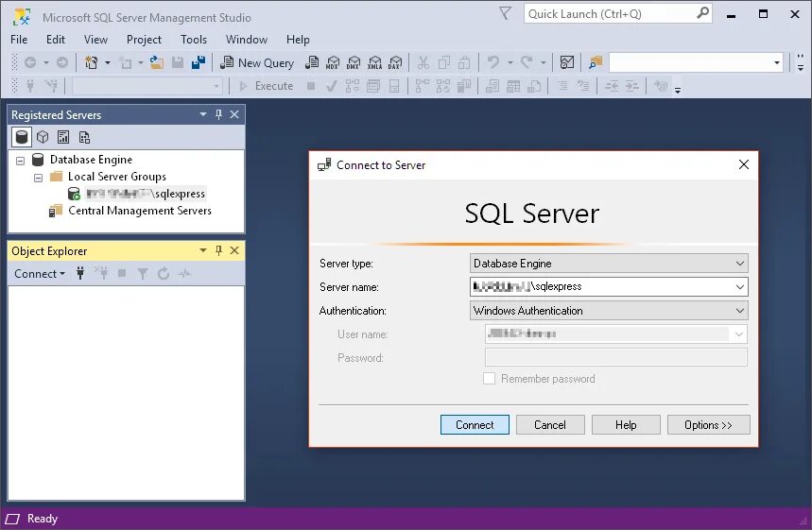Select Local Server Groups folder
812x530 pixels.
click(117, 177)
